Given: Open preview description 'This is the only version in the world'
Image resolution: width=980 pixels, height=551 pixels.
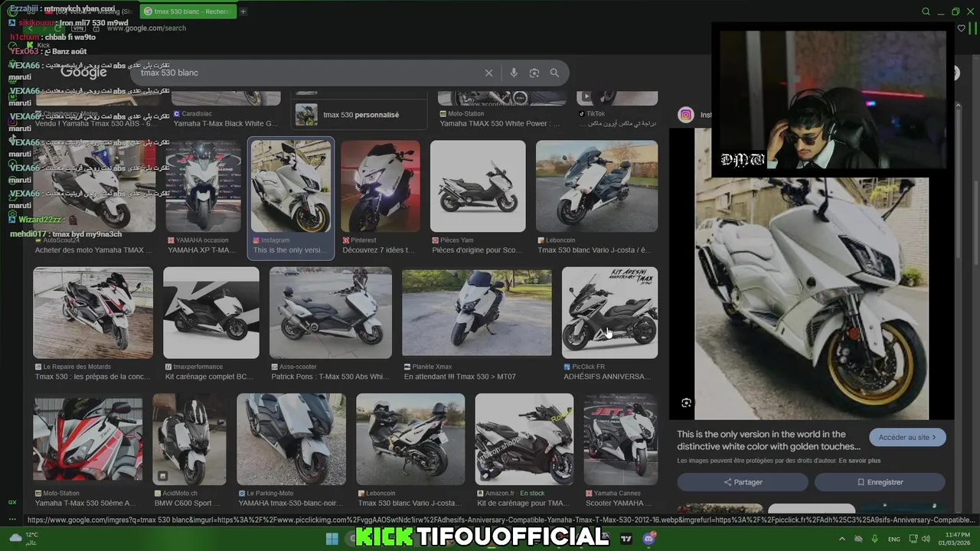Looking at the screenshot, I should pos(769,440).
